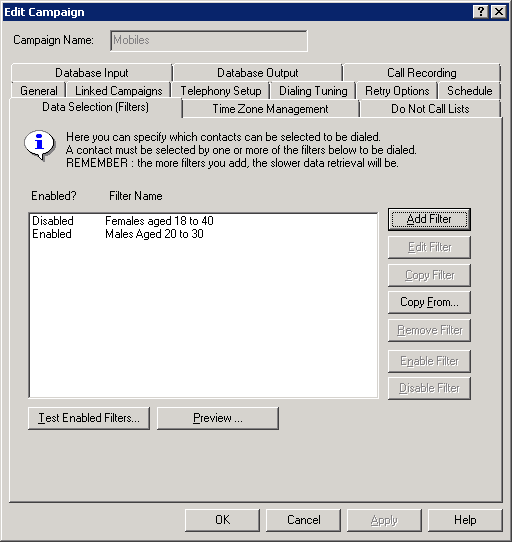
Task: Confirm the dialog with OK
Action: pos(222,520)
